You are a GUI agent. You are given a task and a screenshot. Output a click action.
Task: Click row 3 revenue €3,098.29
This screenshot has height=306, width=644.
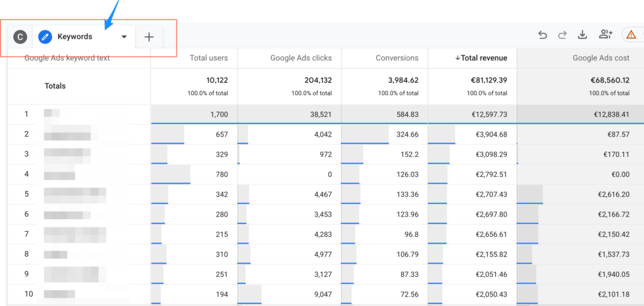[x=491, y=154]
